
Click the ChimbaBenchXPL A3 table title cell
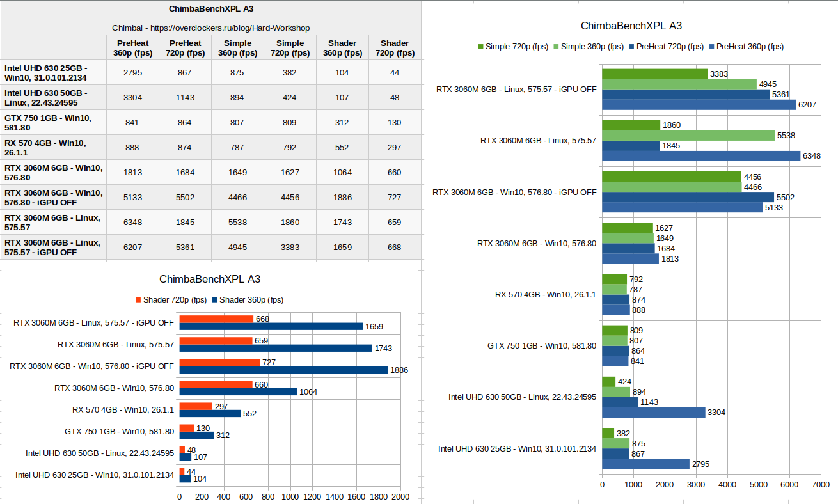[x=211, y=9]
